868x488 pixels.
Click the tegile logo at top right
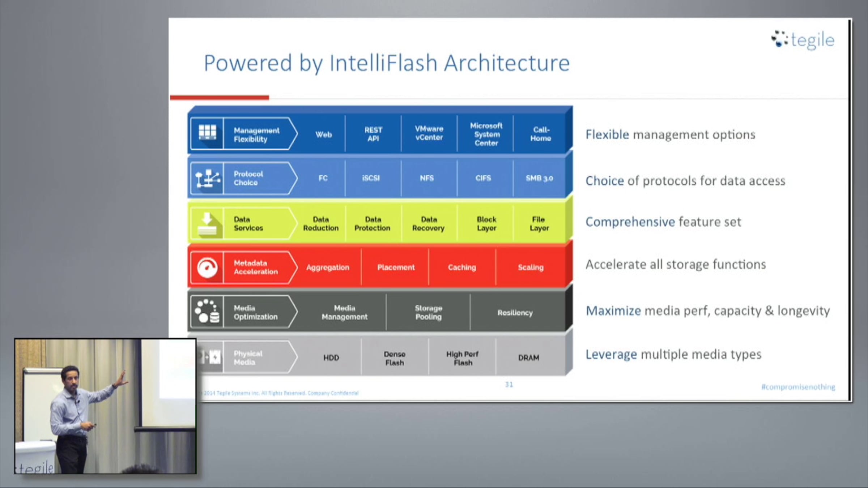tap(803, 40)
